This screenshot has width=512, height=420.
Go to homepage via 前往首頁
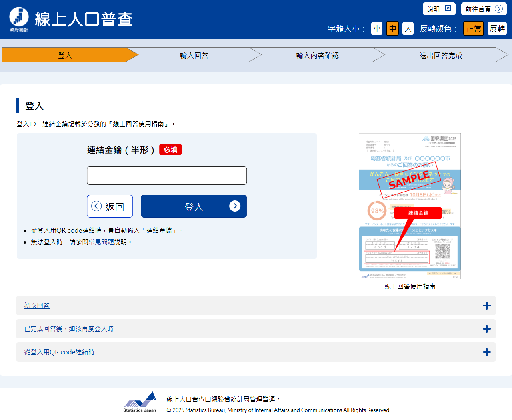point(484,9)
